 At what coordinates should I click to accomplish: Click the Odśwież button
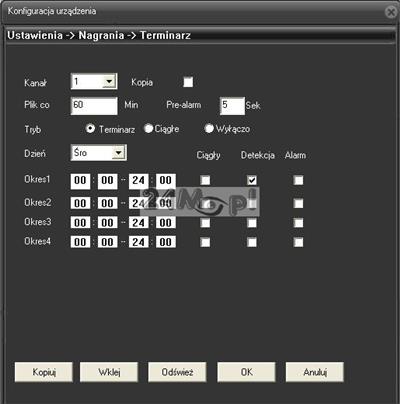pyautogui.click(x=177, y=372)
